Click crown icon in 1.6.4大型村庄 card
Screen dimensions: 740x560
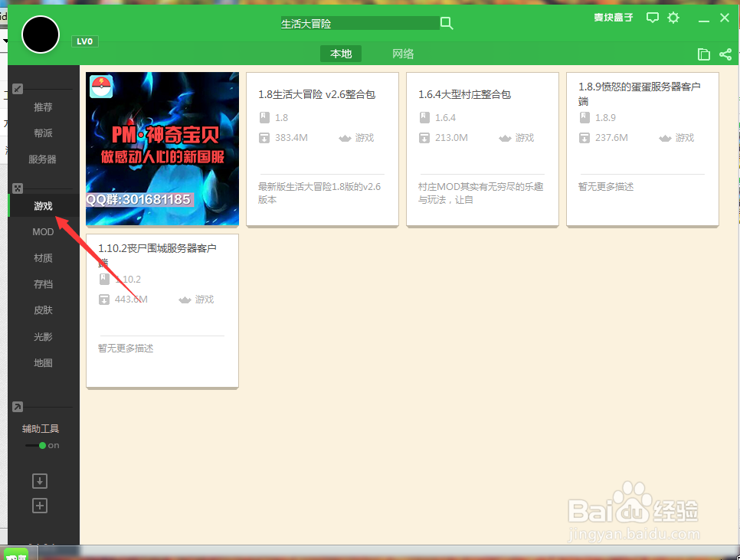[x=505, y=138]
